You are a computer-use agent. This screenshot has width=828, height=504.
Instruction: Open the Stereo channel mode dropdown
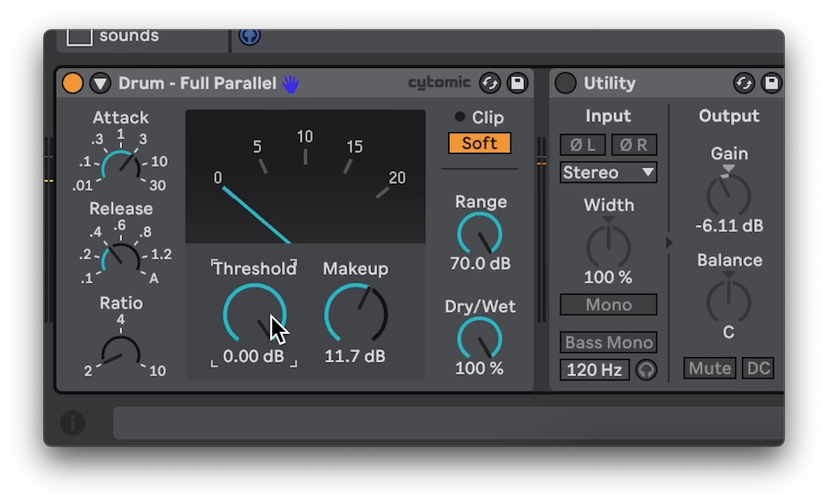point(608,173)
